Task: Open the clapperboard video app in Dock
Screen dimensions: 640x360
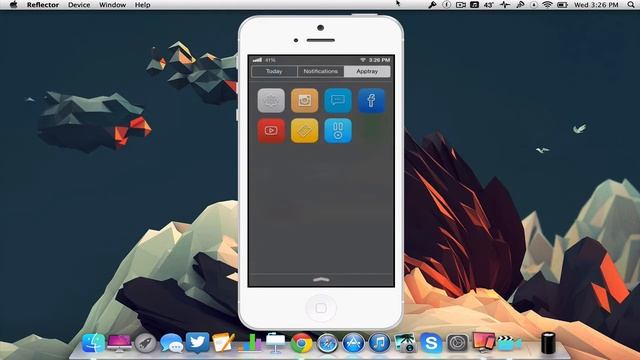Action: pyautogui.click(x=509, y=343)
